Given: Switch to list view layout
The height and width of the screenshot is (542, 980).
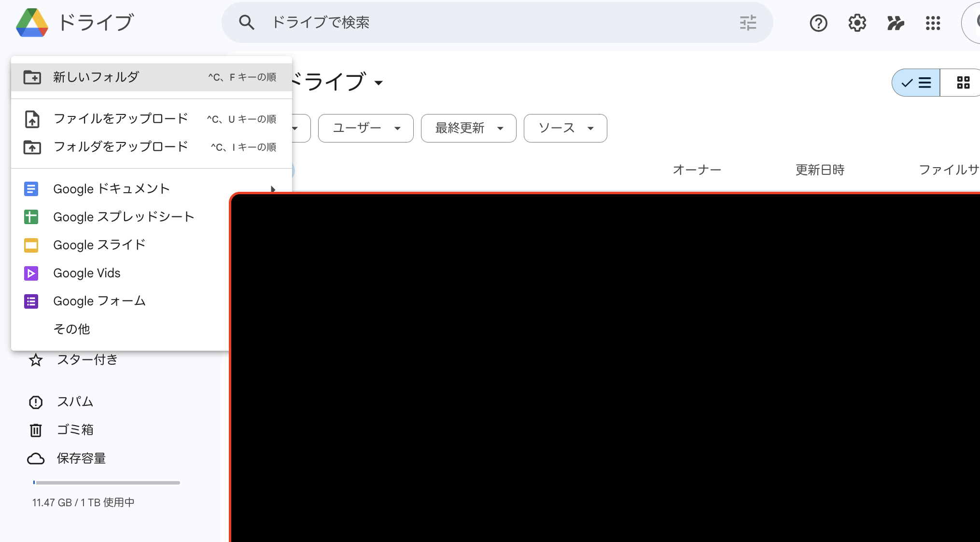Looking at the screenshot, I should 916,83.
